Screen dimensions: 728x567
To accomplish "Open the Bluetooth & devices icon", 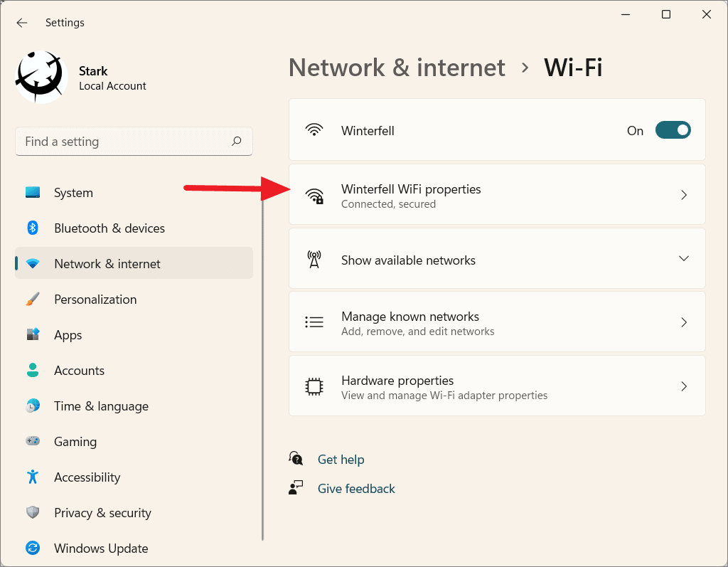I will coord(33,228).
